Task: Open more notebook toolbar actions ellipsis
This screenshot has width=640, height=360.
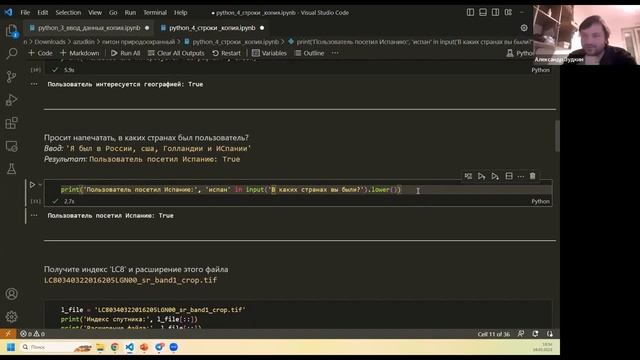Action: [x=335, y=53]
